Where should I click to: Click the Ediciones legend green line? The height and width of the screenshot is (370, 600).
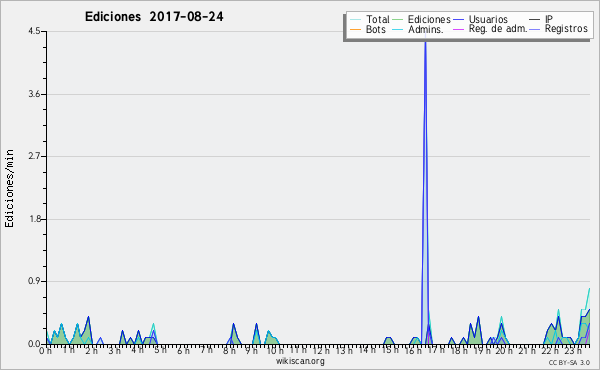(398, 20)
